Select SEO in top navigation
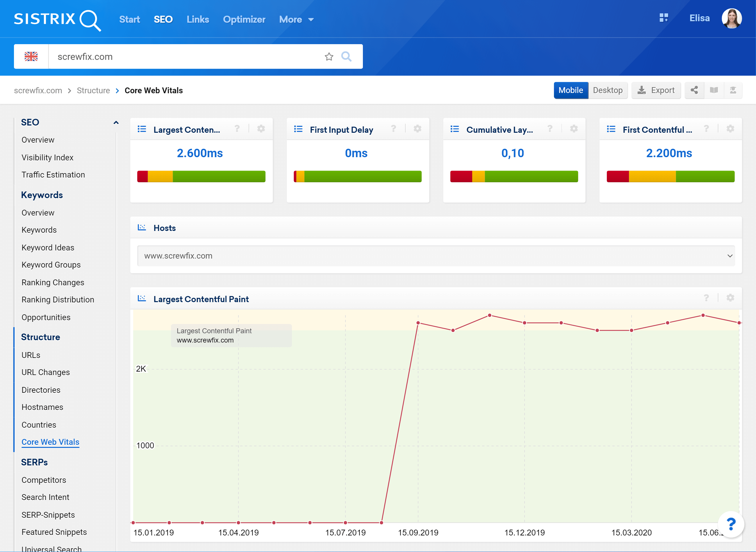This screenshot has width=756, height=552. pyautogui.click(x=163, y=19)
